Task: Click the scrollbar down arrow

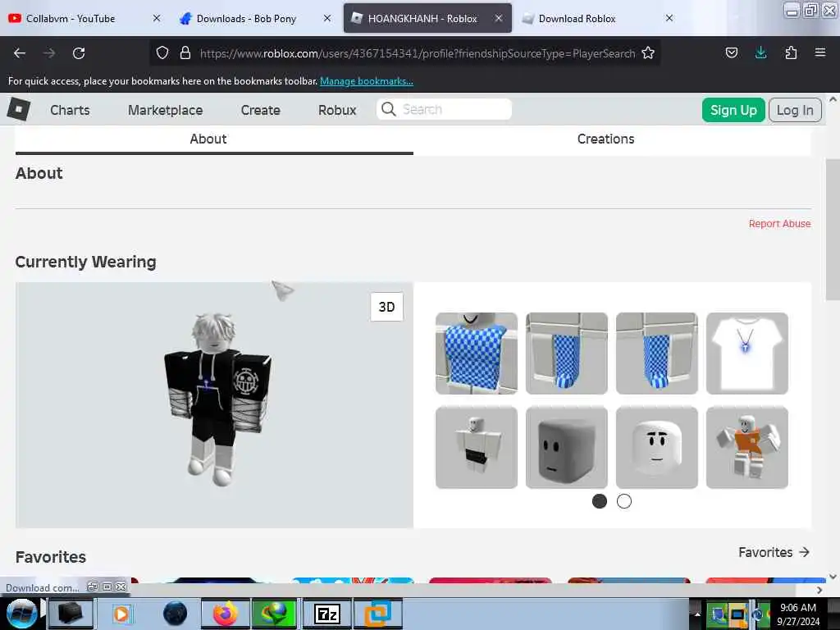Action: (x=833, y=577)
